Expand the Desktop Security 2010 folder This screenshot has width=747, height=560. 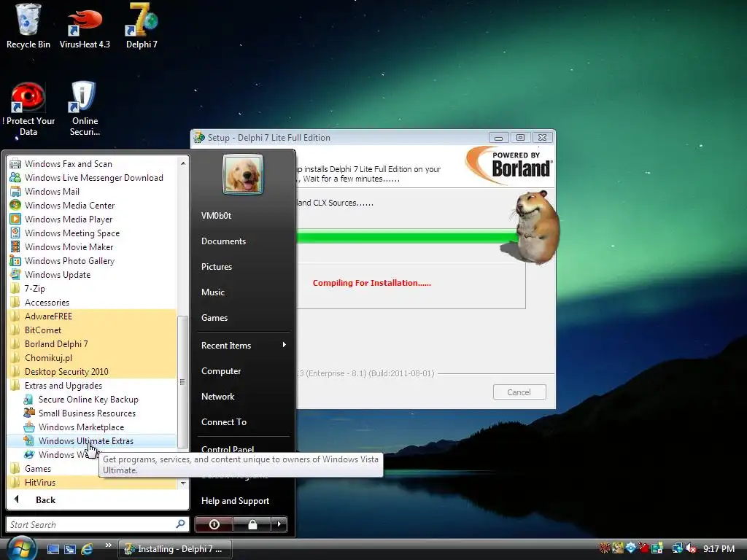point(92,371)
